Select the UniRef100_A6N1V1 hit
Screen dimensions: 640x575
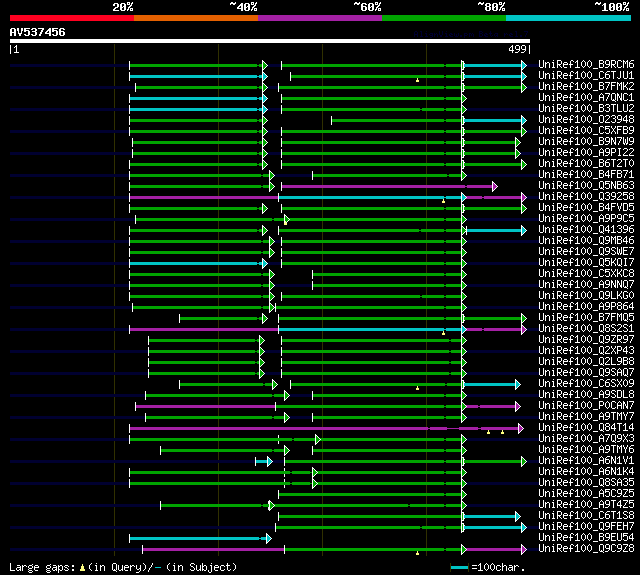586,461
